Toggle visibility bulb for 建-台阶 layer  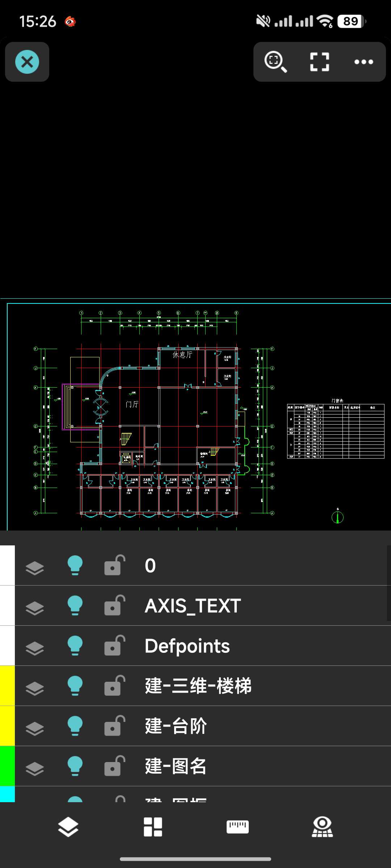click(75, 726)
